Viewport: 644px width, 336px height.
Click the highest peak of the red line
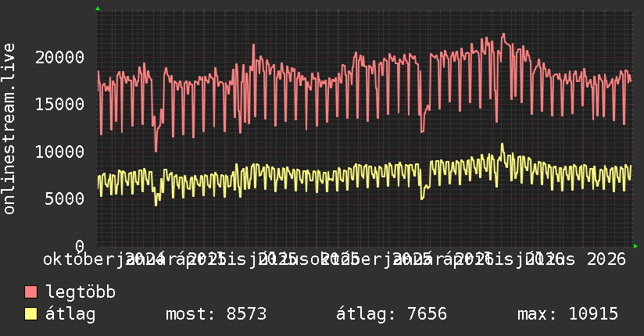coord(503,34)
